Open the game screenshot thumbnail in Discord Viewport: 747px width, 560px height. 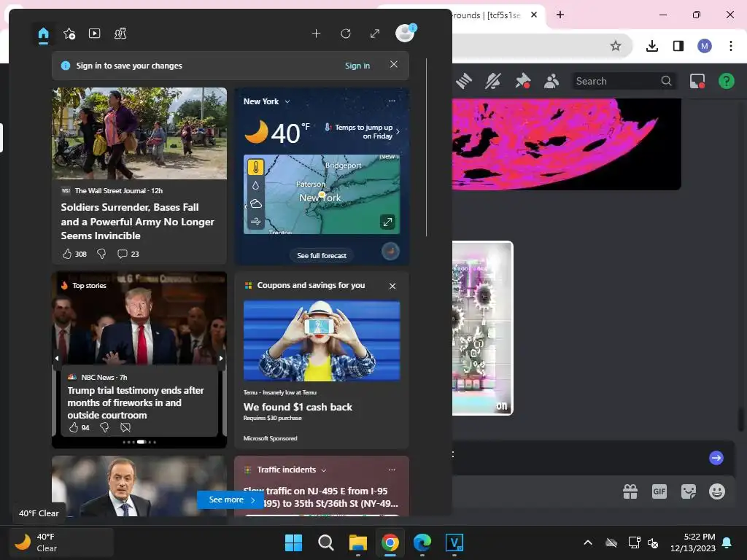tap(482, 328)
